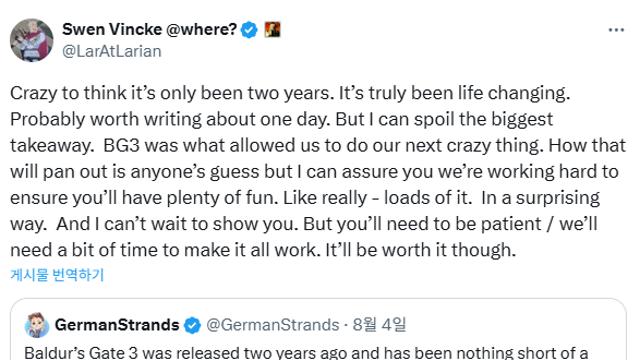Click the affiliation badge beside Swen's name
640x360 pixels.
pyautogui.click(x=272, y=29)
